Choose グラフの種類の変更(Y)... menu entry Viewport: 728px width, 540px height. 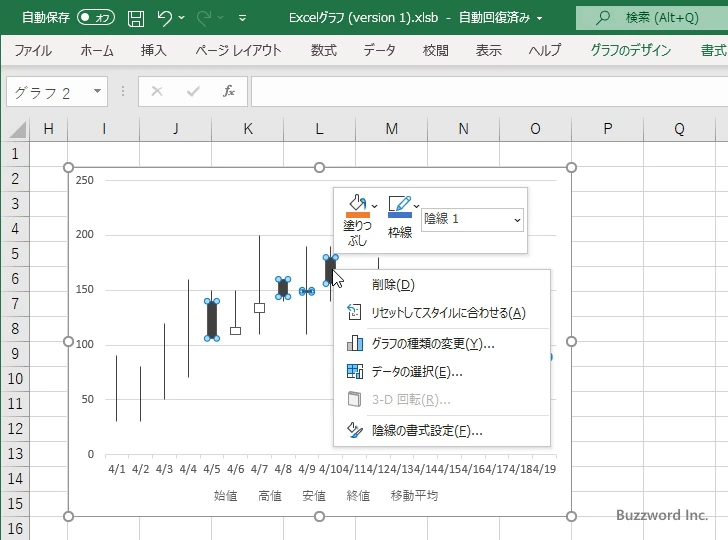click(442, 344)
